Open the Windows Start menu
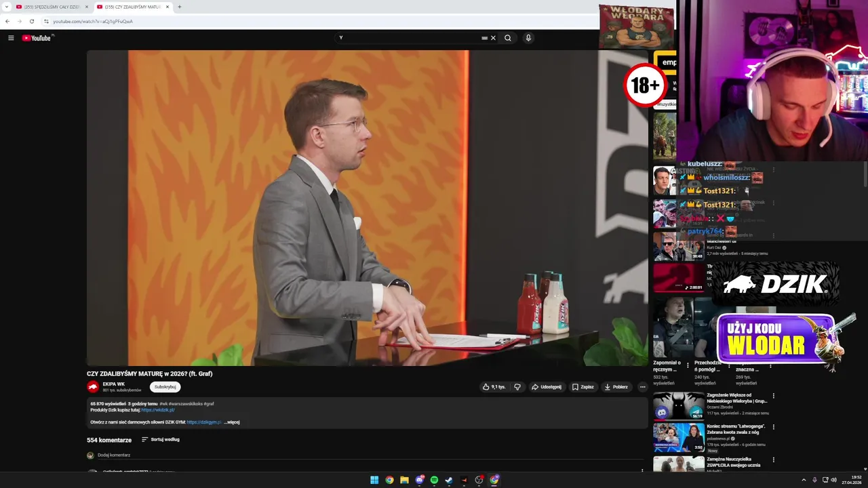The image size is (868, 488). (374, 480)
